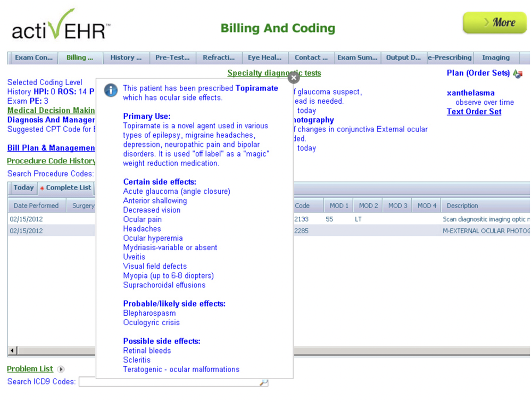532x403 pixels.
Task: Click the green More button
Action: pos(495,23)
